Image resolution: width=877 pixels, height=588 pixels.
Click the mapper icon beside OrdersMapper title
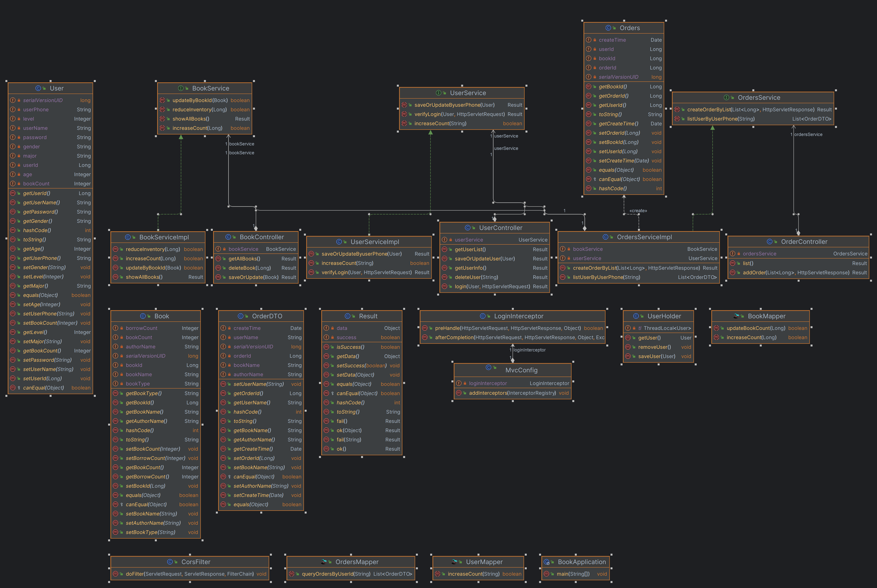pos(324,562)
